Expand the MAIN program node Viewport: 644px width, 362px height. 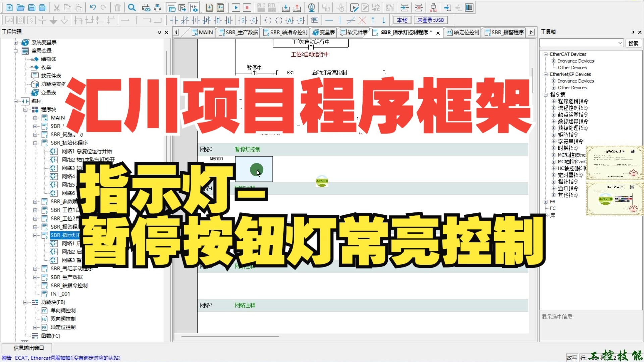point(35,118)
